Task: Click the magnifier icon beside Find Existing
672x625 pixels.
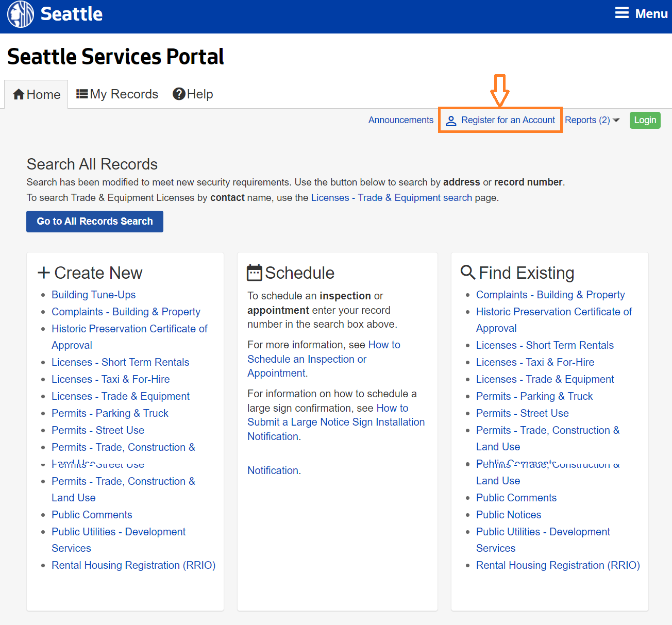Action: 468,272
